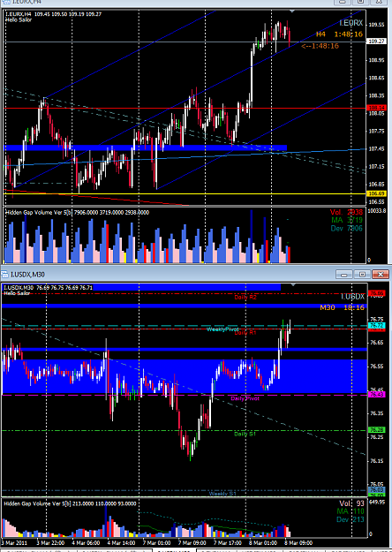The image size is (392, 552).
Task: Click the 4 Mar 06:00 time label
Action: click(86, 543)
